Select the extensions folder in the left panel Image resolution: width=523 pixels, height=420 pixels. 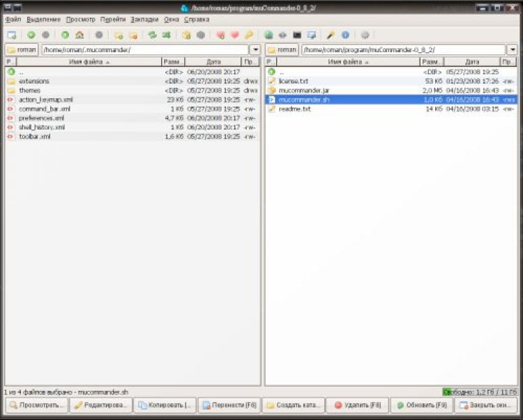pos(132,81)
